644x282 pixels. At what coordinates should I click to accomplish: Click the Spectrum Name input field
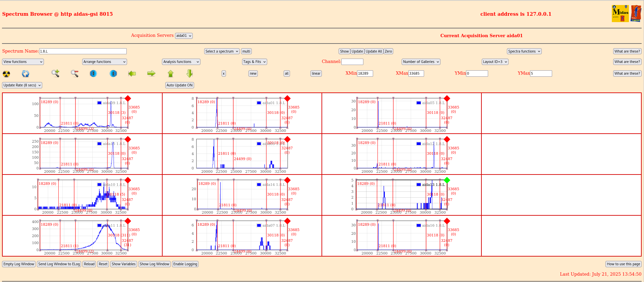tap(83, 51)
